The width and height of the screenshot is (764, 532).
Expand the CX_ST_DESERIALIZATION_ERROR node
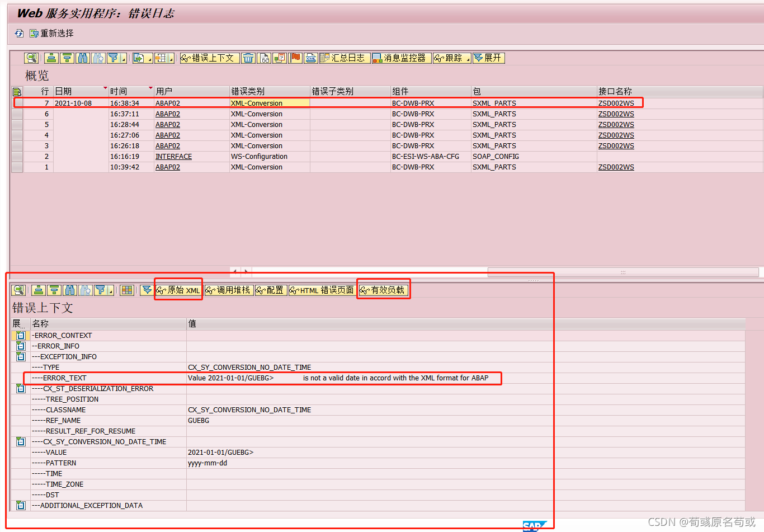(21, 388)
